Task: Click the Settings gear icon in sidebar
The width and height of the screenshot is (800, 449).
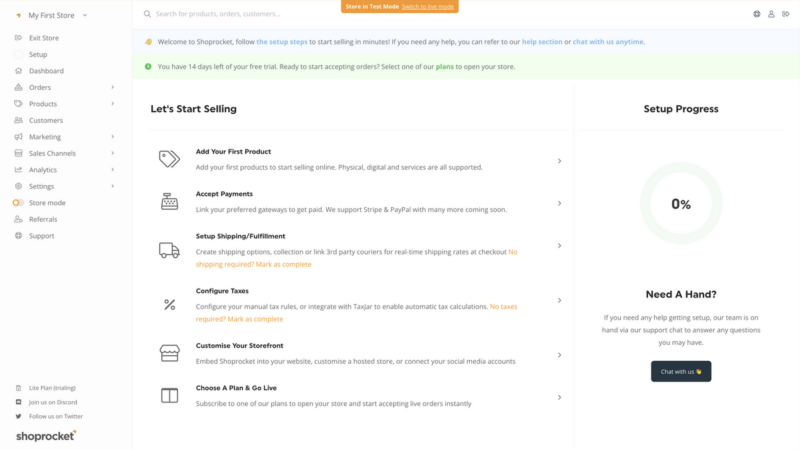Action: pos(18,186)
